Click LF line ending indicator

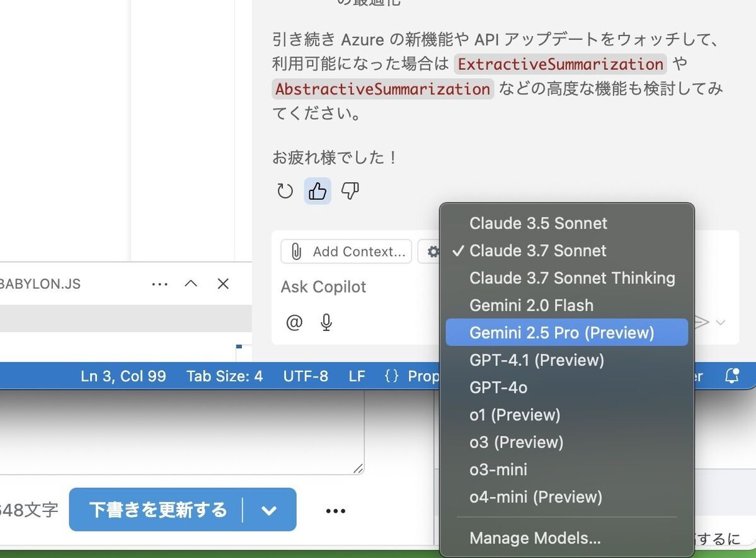point(357,376)
